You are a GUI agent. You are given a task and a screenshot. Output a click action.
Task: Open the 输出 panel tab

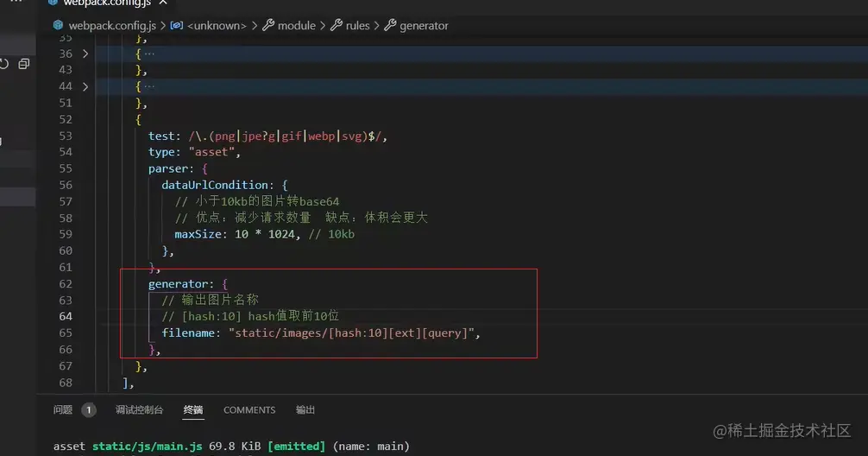[305, 410]
